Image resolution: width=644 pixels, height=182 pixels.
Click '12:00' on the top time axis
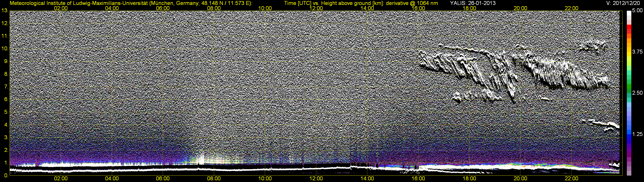[316, 8]
